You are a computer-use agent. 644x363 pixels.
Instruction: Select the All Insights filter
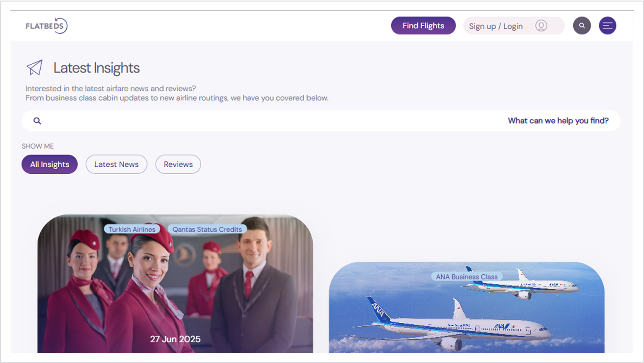click(50, 164)
